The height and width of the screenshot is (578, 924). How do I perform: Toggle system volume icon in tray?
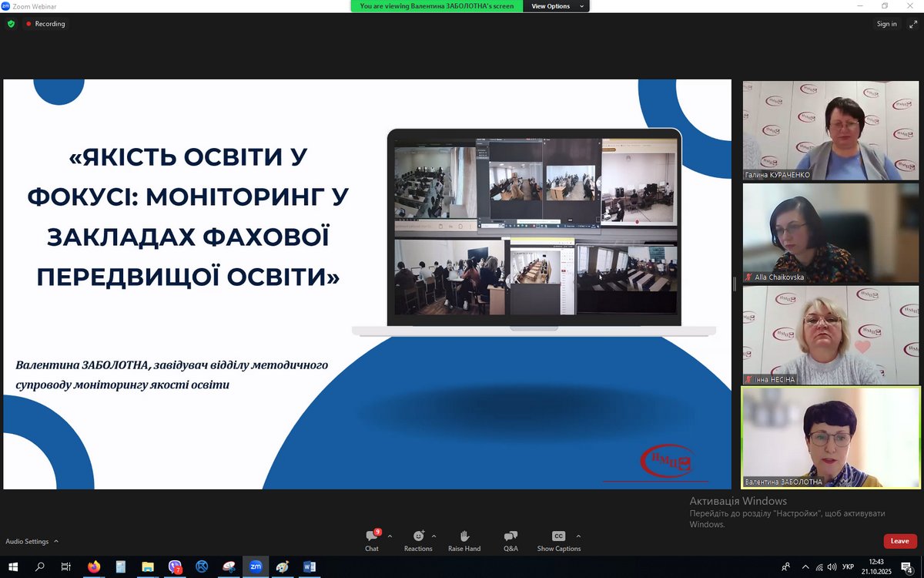click(x=832, y=566)
